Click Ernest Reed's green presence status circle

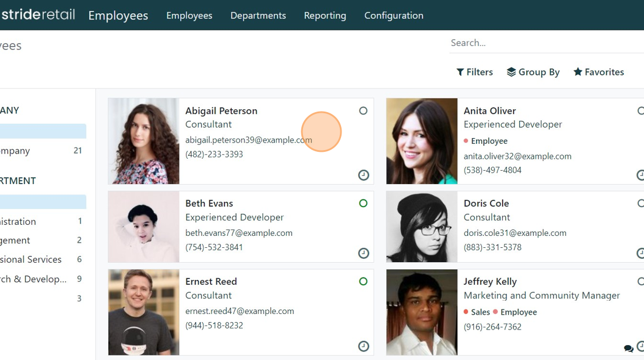coord(363,281)
